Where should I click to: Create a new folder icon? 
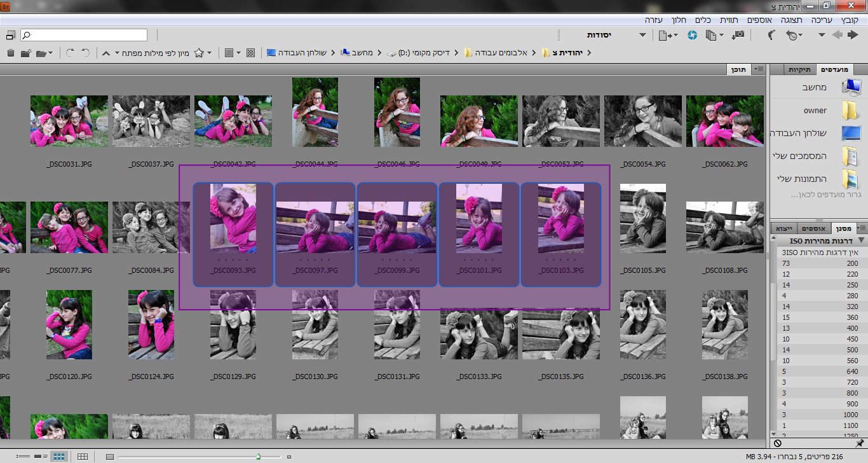26,53
